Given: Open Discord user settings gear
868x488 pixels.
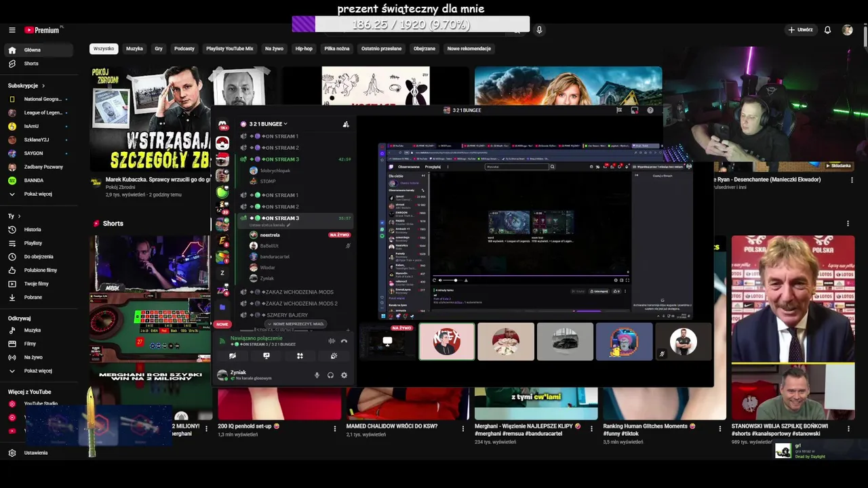Looking at the screenshot, I should [x=344, y=375].
